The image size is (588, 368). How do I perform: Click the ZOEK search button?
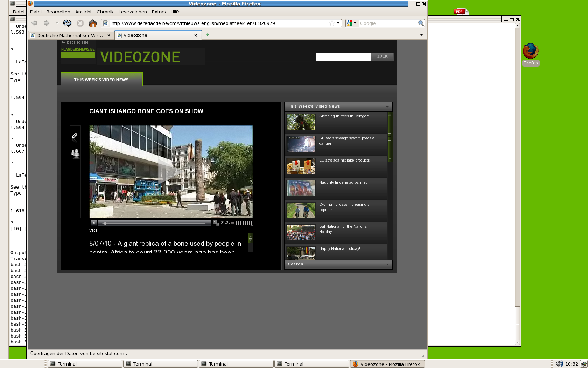click(382, 56)
